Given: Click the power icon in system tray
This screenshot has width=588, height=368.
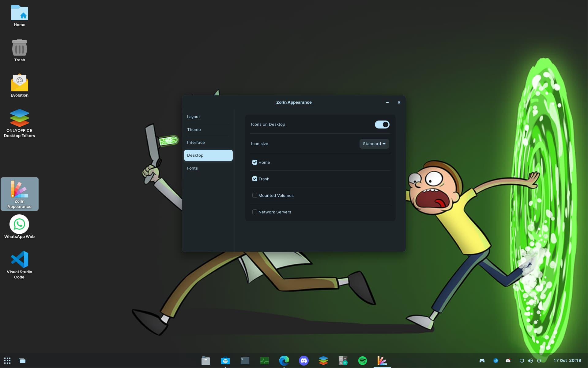Looking at the screenshot, I should (539, 361).
